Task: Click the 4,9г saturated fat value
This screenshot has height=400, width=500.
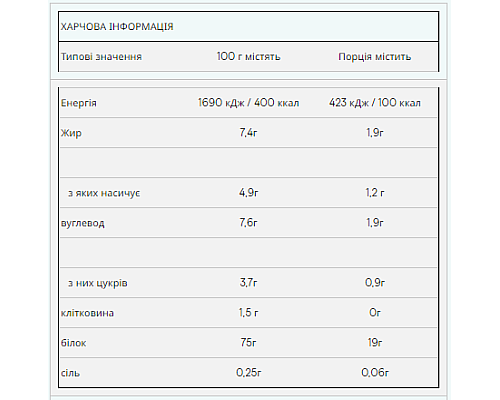Action: pyautogui.click(x=249, y=193)
